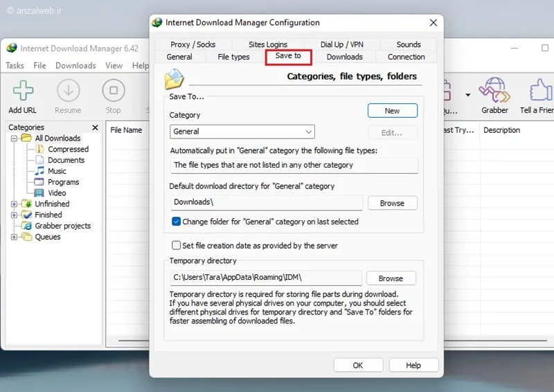
Task: Click Browse next to Temporary directory
Action: (x=391, y=278)
